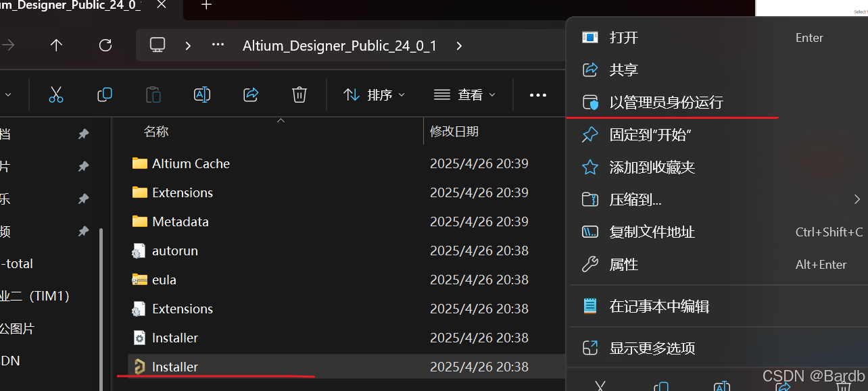Select the Installer settings file with gear icon
This screenshot has height=391, width=868.
(x=346, y=338)
